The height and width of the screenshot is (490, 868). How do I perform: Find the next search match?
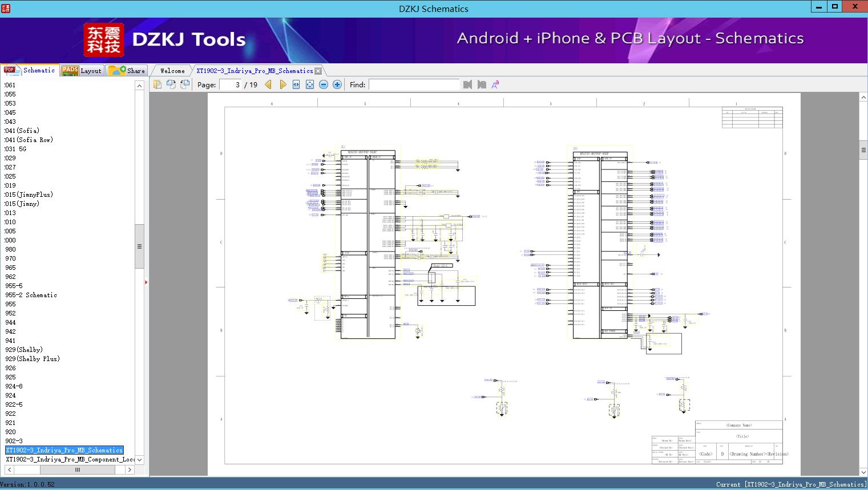point(482,84)
